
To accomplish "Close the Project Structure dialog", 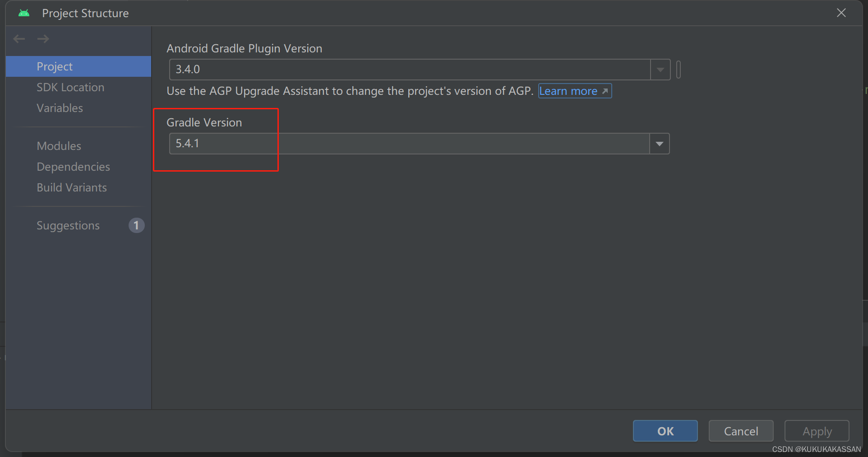I will pos(841,13).
